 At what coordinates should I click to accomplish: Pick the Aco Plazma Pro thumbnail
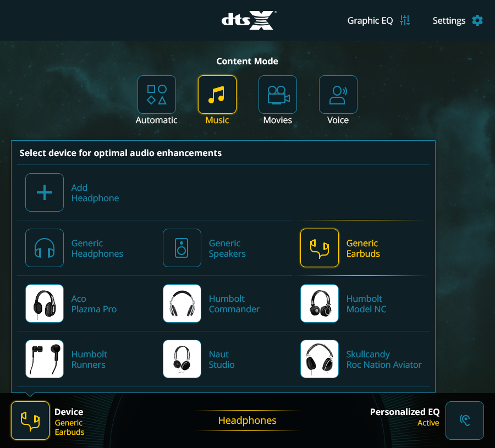tap(45, 303)
